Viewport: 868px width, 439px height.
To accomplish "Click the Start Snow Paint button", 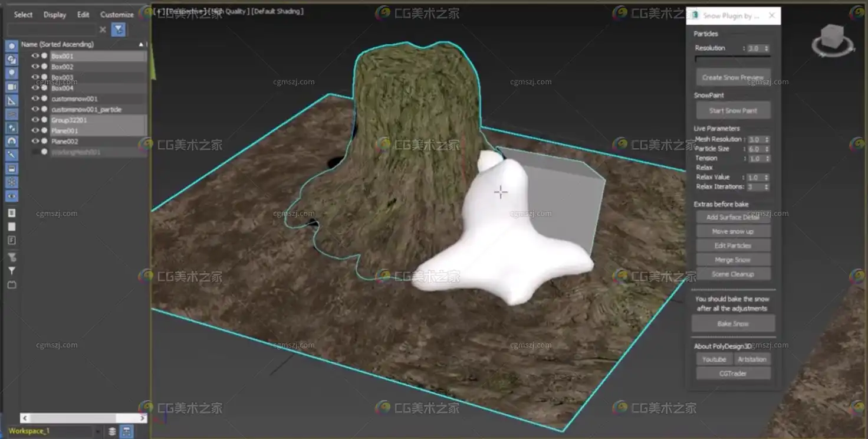I will tap(733, 110).
